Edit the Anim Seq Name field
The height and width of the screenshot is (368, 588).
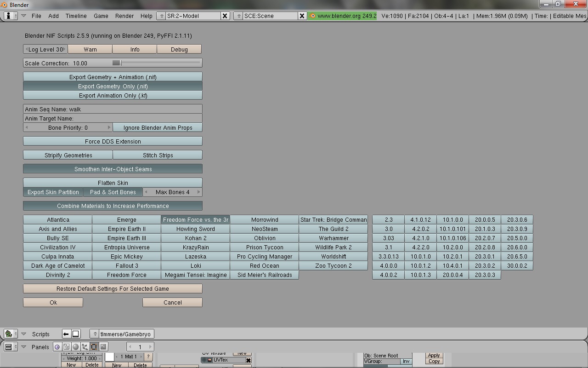point(113,109)
